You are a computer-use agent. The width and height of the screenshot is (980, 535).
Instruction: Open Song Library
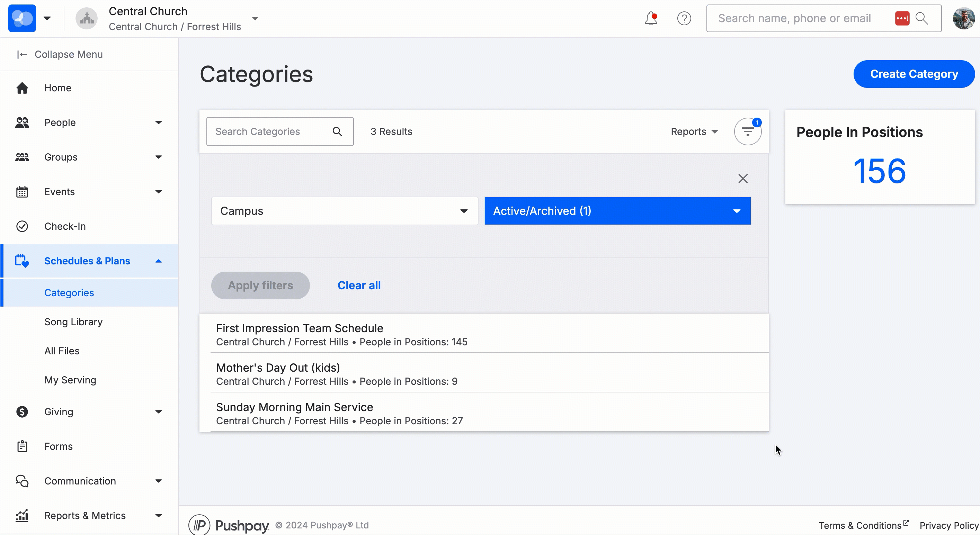tap(73, 322)
